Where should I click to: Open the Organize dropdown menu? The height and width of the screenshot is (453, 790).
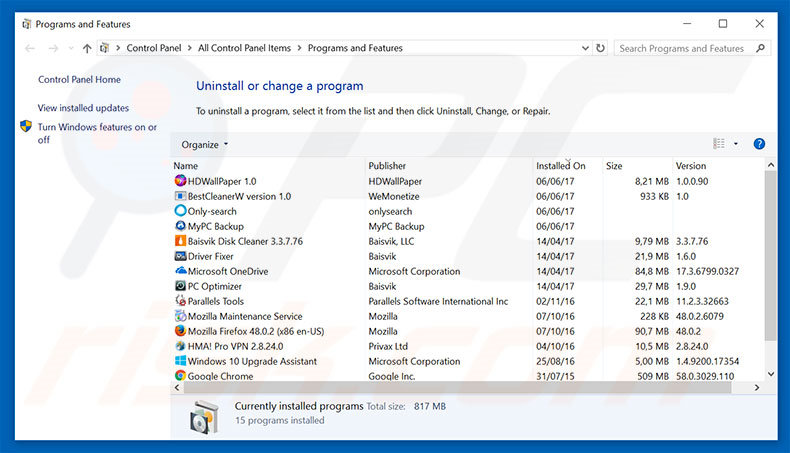point(205,145)
